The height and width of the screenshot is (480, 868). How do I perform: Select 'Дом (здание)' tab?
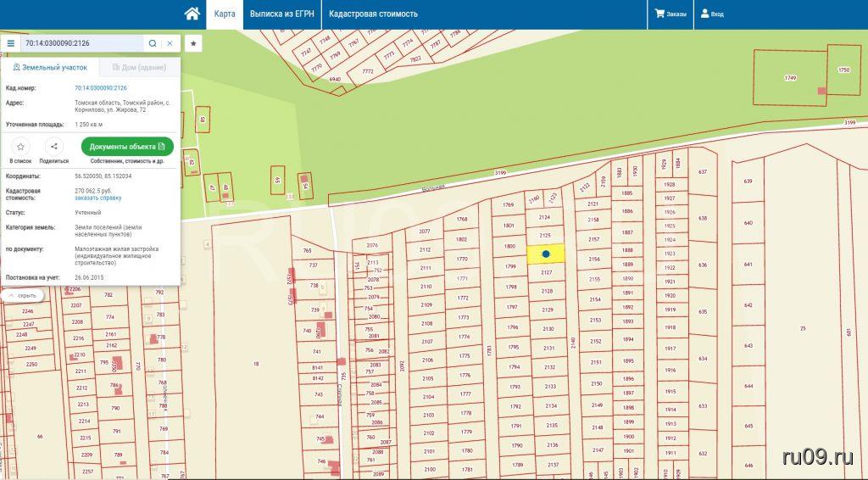[139, 67]
